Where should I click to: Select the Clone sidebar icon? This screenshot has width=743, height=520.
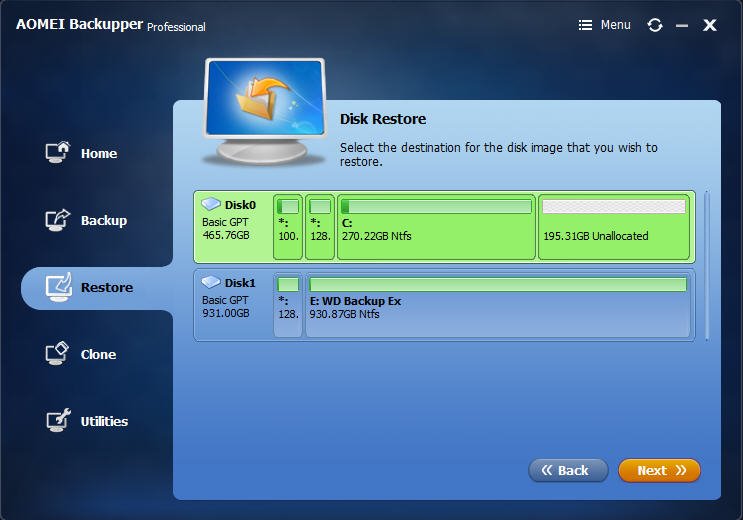pyautogui.click(x=57, y=353)
